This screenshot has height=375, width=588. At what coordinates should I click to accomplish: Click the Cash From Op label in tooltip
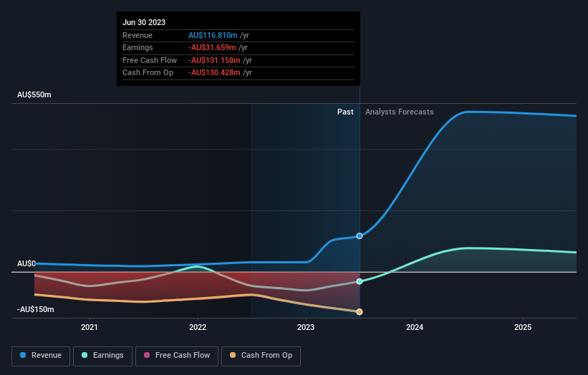pos(148,73)
